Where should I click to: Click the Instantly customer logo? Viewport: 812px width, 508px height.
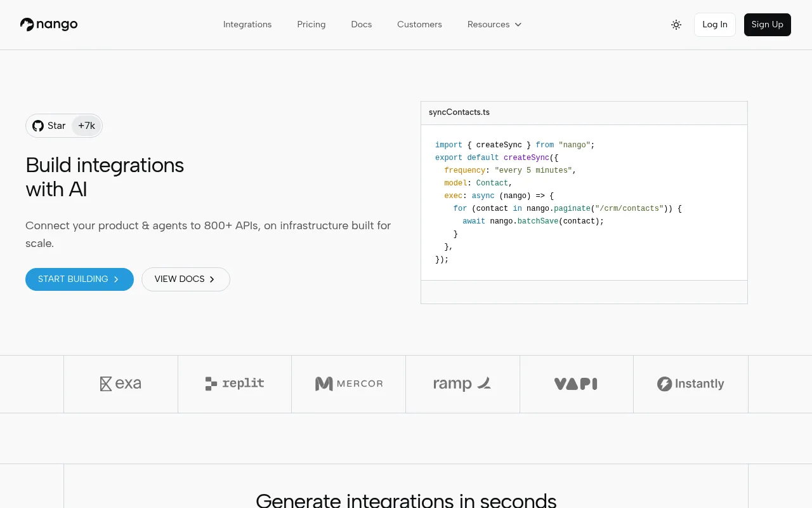[x=691, y=384]
